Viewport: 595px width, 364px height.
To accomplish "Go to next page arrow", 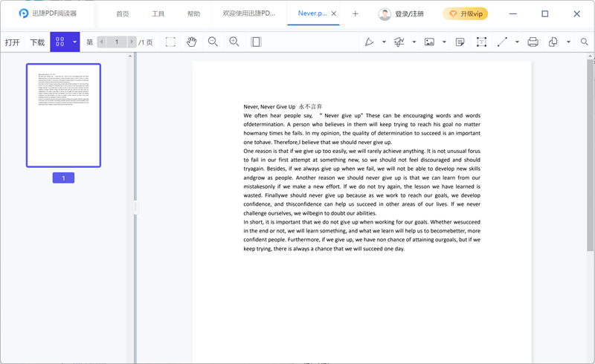I will point(132,42).
